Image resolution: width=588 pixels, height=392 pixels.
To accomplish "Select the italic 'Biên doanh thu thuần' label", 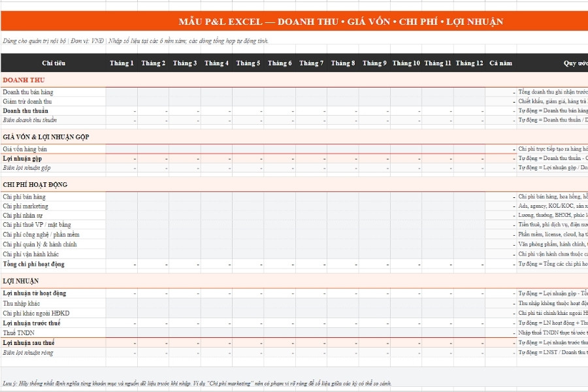I will [x=29, y=120].
